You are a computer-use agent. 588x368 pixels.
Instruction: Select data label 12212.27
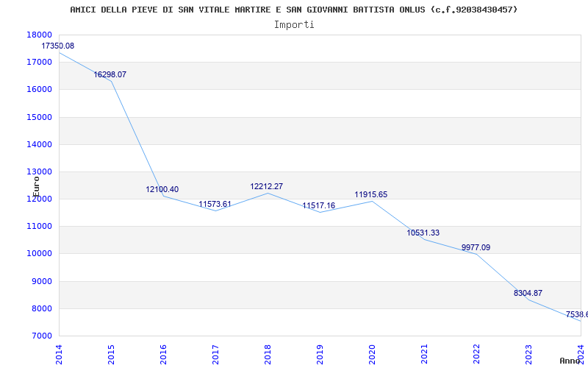click(267, 186)
